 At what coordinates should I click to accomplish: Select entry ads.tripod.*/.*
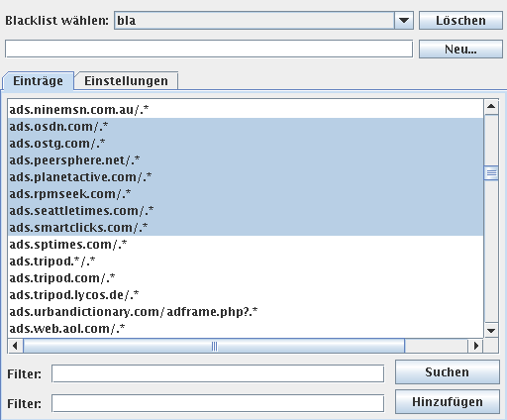pyautogui.click(x=246, y=261)
